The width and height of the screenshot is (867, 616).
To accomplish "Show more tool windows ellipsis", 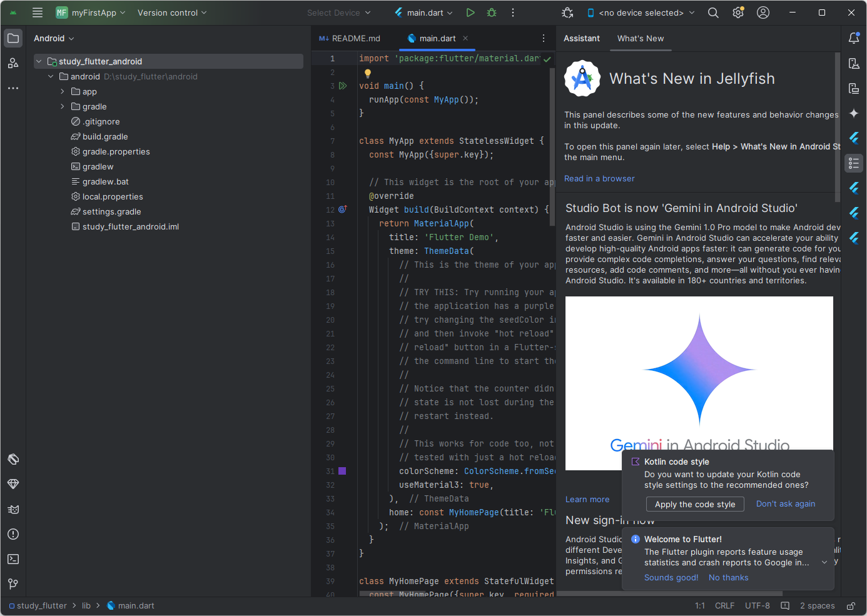I will pyautogui.click(x=13, y=88).
